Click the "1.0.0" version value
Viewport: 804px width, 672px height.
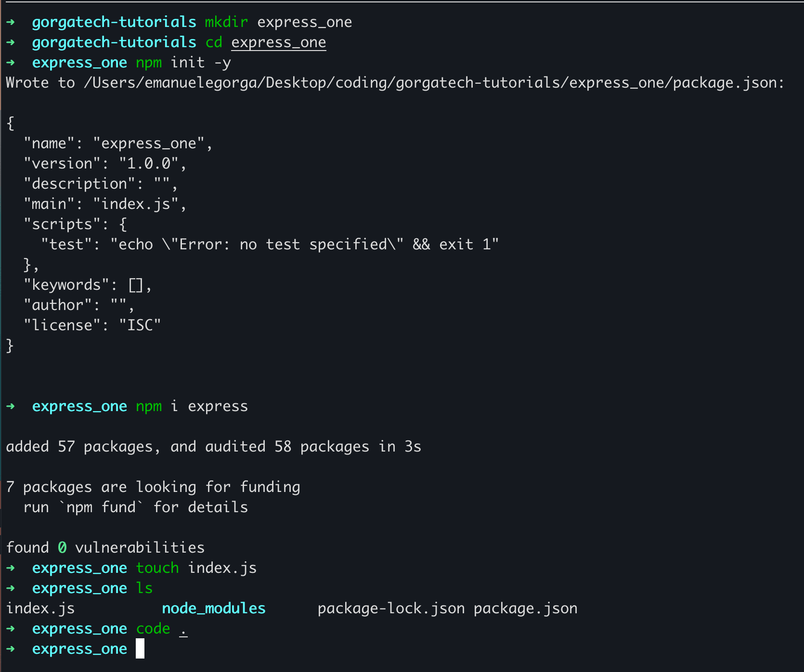coord(149,164)
